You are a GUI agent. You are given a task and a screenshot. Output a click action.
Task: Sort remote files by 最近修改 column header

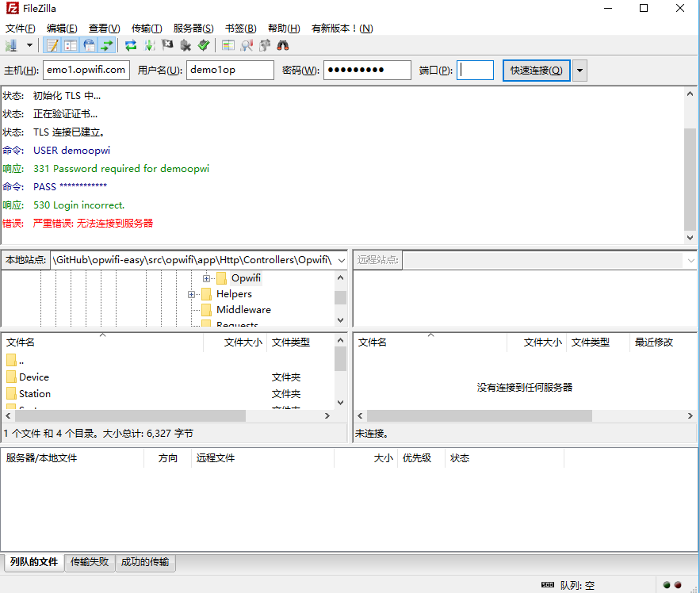point(663,342)
